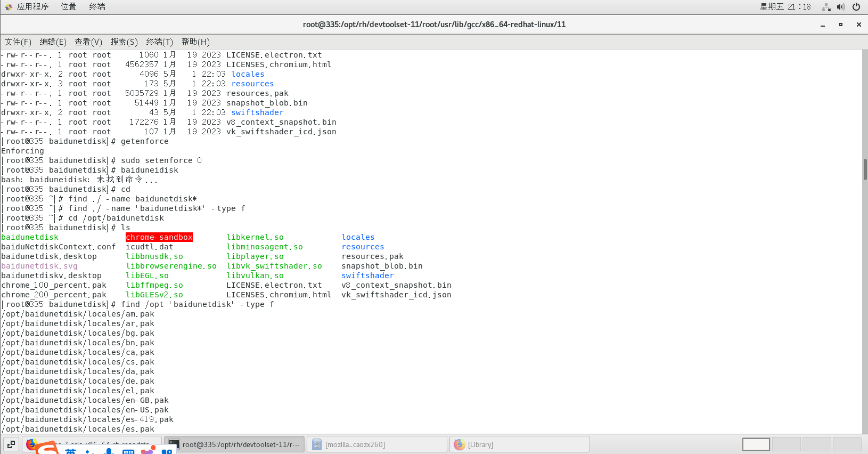Image resolution: width=868 pixels, height=454 pixels.
Task: Click the activities foot icon beside 应用程序
Action: [9, 7]
